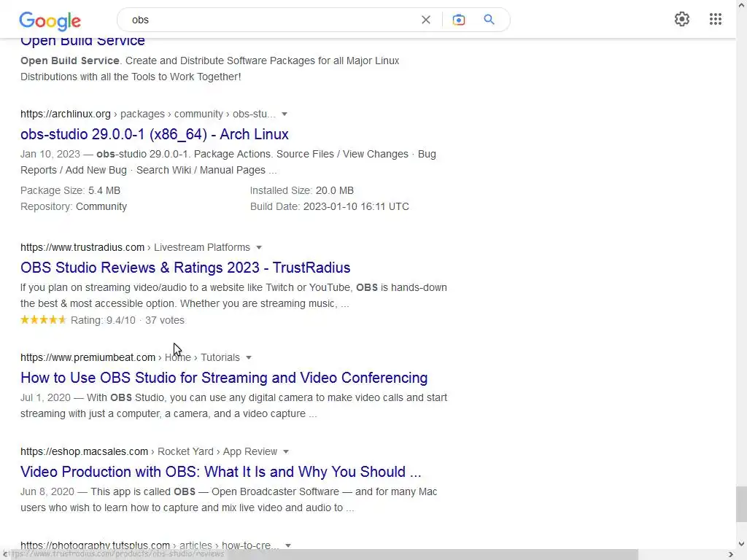Click the 37 votes text
This screenshot has width=747, height=560.
(165, 321)
